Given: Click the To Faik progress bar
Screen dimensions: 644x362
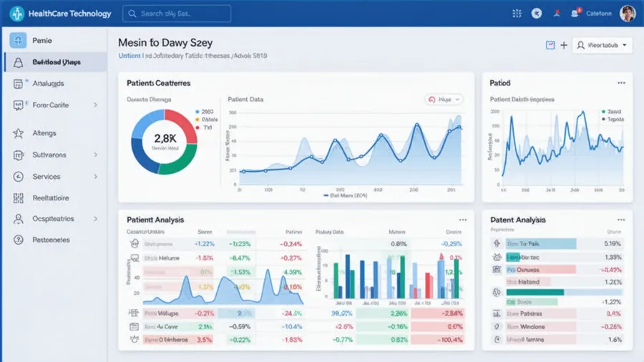Looking at the screenshot, I should coord(541,244).
